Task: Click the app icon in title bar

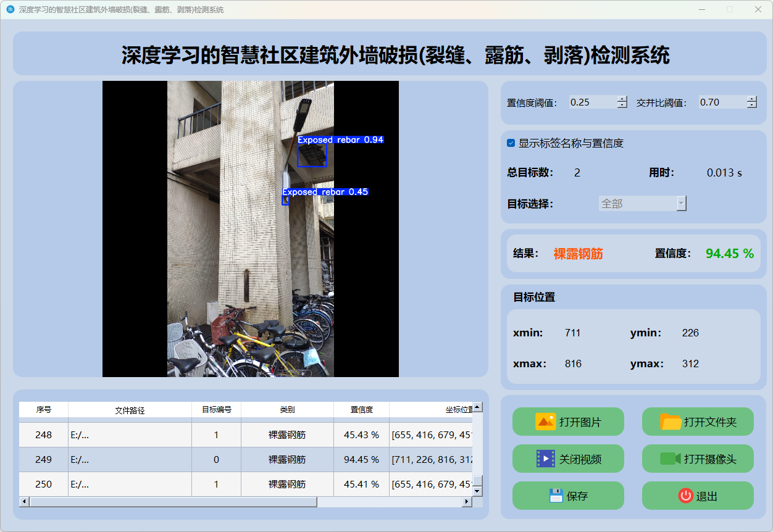Action: (10, 10)
